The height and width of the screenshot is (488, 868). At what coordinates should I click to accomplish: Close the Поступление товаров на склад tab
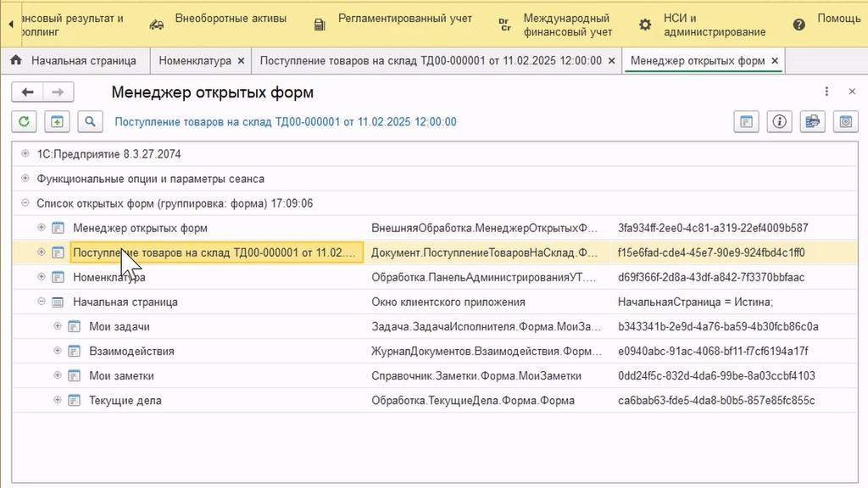(611, 61)
